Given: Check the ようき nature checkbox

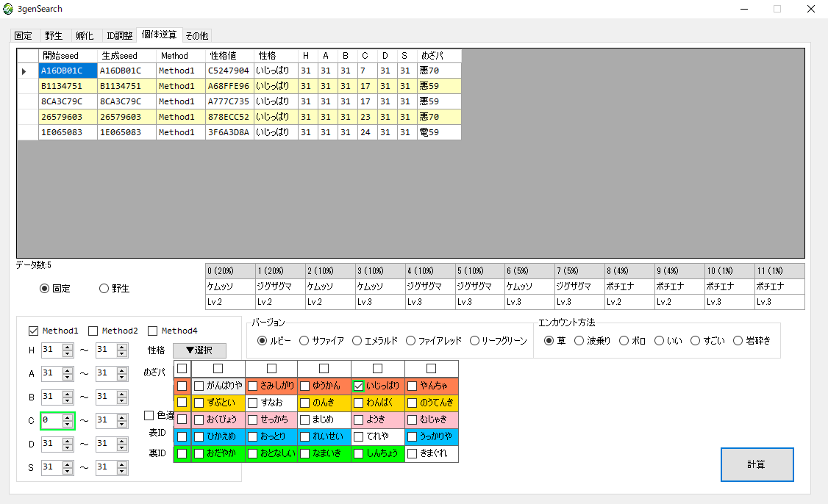Looking at the screenshot, I should tap(359, 420).
